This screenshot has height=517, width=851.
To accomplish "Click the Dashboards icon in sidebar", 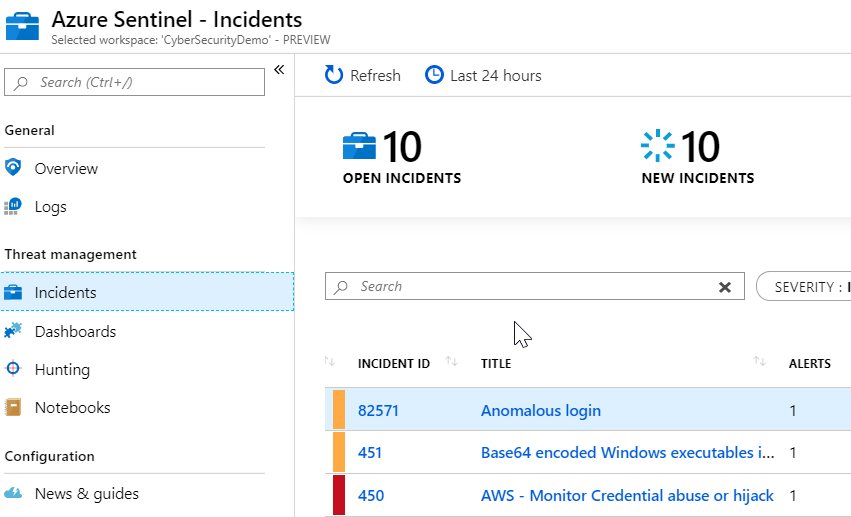I will point(13,331).
